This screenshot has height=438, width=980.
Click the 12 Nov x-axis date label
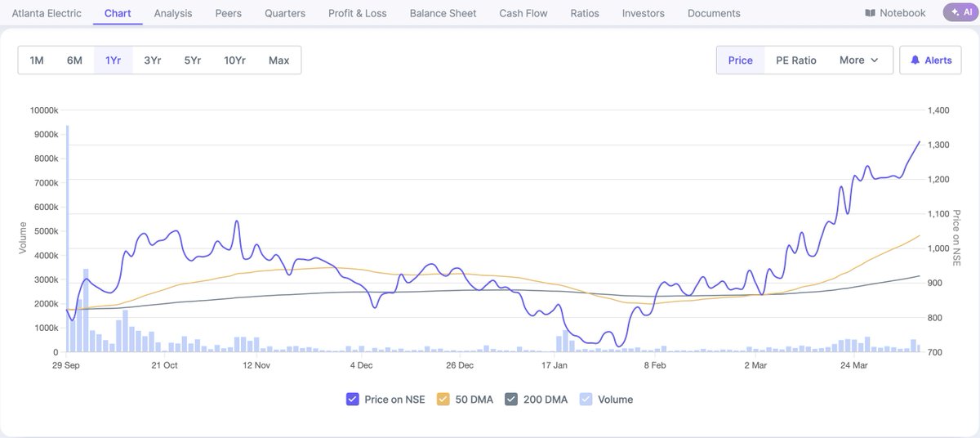pos(256,365)
